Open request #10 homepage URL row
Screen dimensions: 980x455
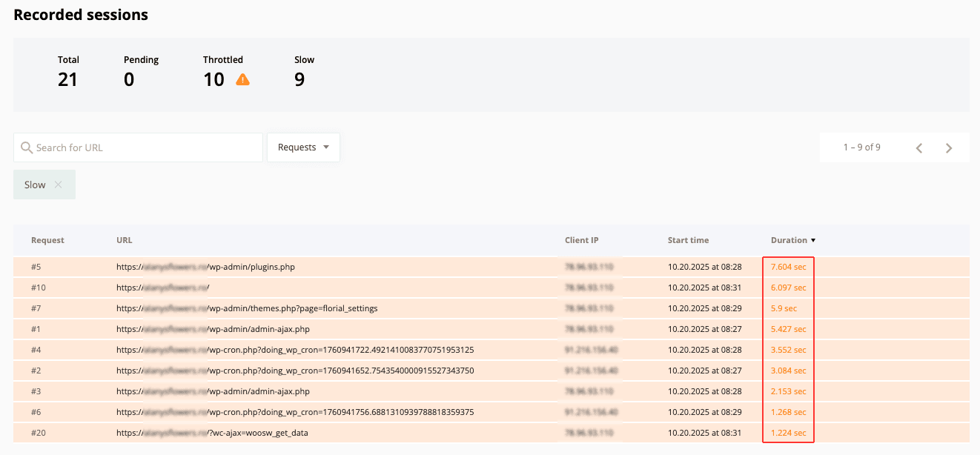tap(162, 288)
